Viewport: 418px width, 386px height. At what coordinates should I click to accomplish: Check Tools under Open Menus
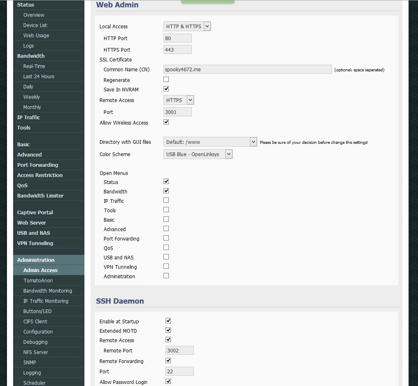tap(166, 210)
